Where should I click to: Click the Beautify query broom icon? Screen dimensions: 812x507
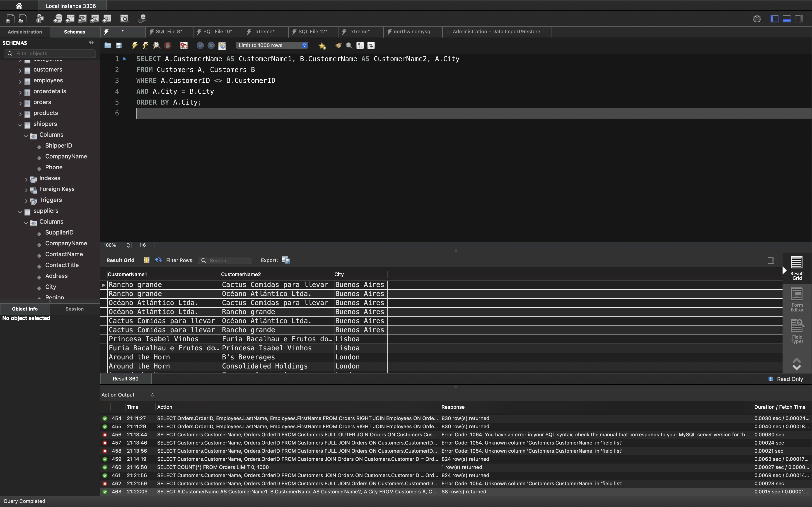338,45
